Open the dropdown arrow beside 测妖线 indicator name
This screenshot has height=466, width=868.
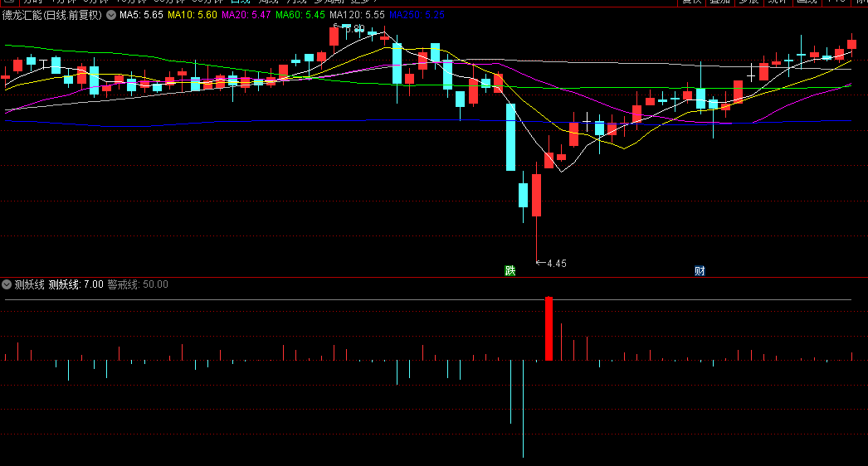7,284
